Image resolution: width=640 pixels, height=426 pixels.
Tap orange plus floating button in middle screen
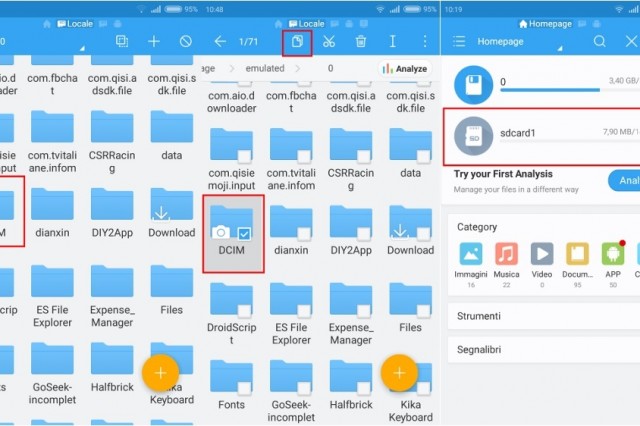click(399, 373)
